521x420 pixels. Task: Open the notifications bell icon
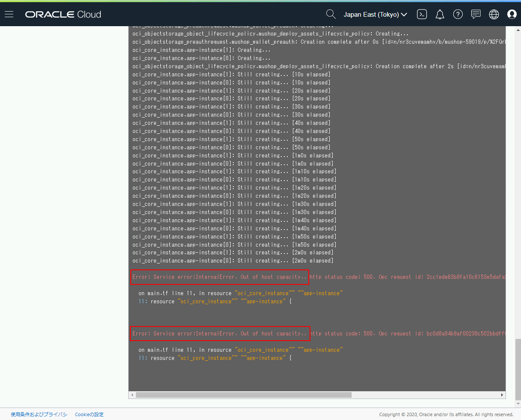pos(440,15)
